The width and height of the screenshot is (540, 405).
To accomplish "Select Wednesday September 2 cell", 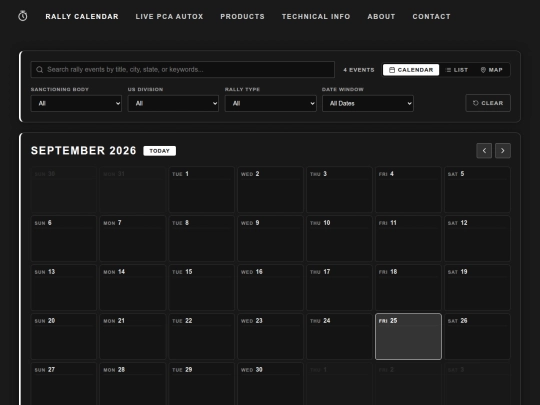I will pos(270,190).
